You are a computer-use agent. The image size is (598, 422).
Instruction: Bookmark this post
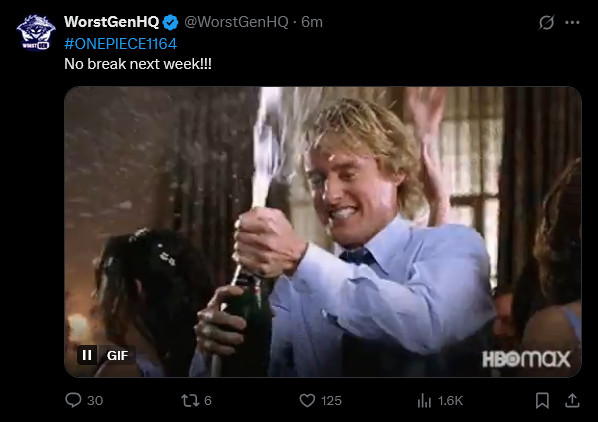point(542,401)
